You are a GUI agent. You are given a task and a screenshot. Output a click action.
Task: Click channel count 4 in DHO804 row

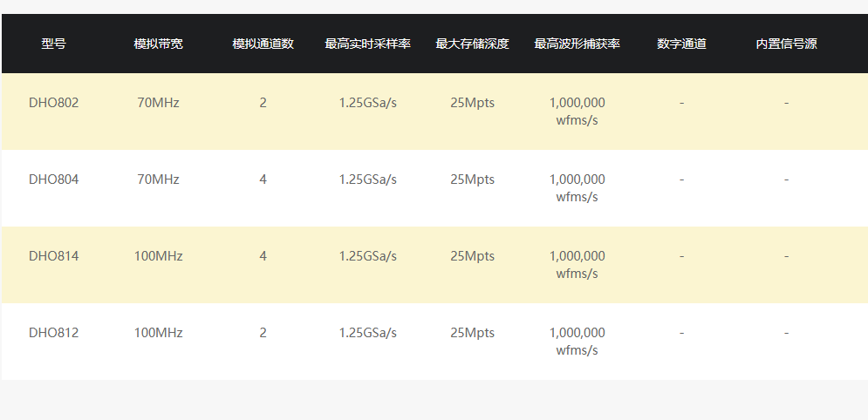263,180
